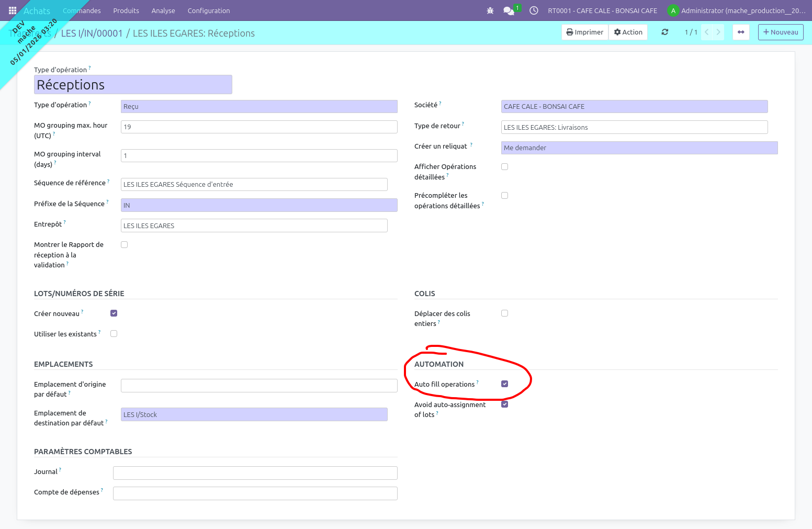This screenshot has height=529, width=812.
Task: Open the Configuration menu
Action: click(209, 10)
